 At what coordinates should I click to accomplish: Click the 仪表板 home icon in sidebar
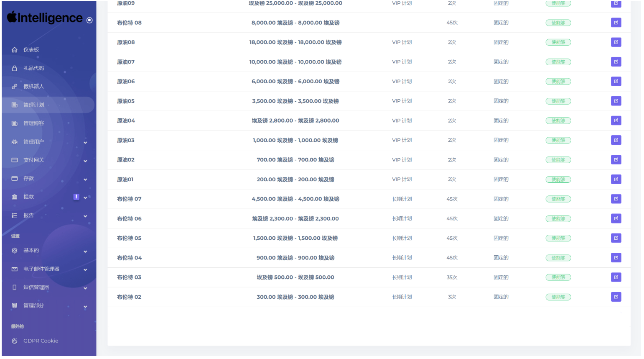coord(15,50)
